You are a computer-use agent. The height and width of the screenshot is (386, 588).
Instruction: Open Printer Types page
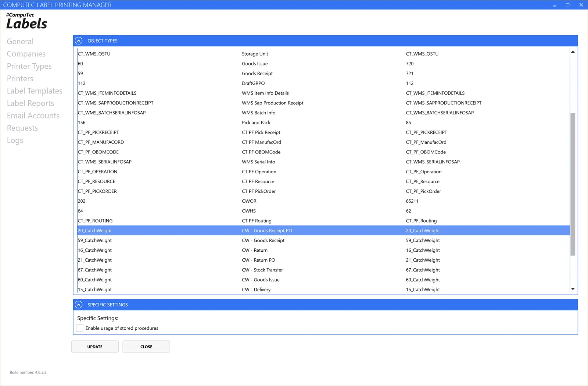click(x=29, y=66)
